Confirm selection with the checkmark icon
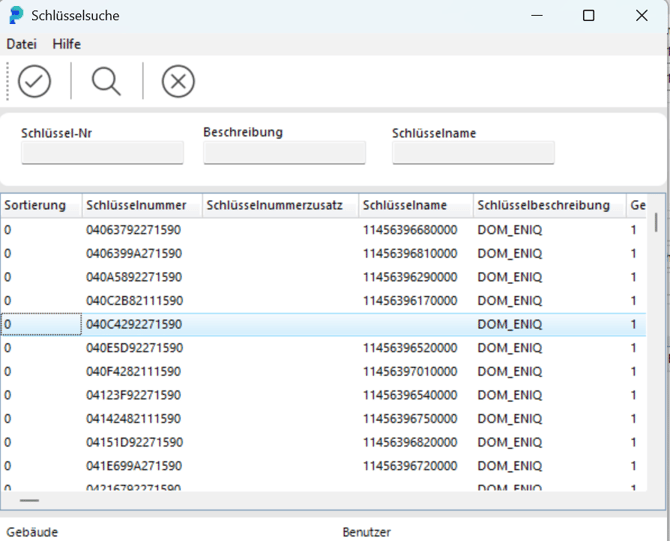670x541 pixels. click(34, 81)
